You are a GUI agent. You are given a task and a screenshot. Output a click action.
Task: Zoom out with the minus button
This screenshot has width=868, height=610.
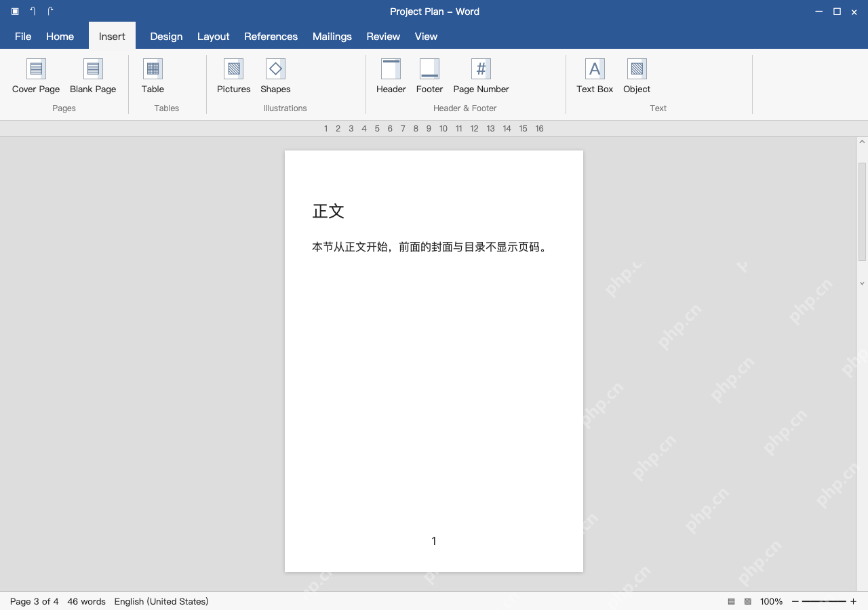pyautogui.click(x=795, y=601)
